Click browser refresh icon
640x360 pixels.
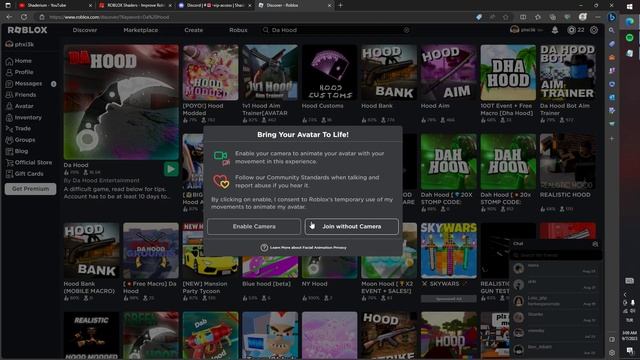tap(24, 17)
